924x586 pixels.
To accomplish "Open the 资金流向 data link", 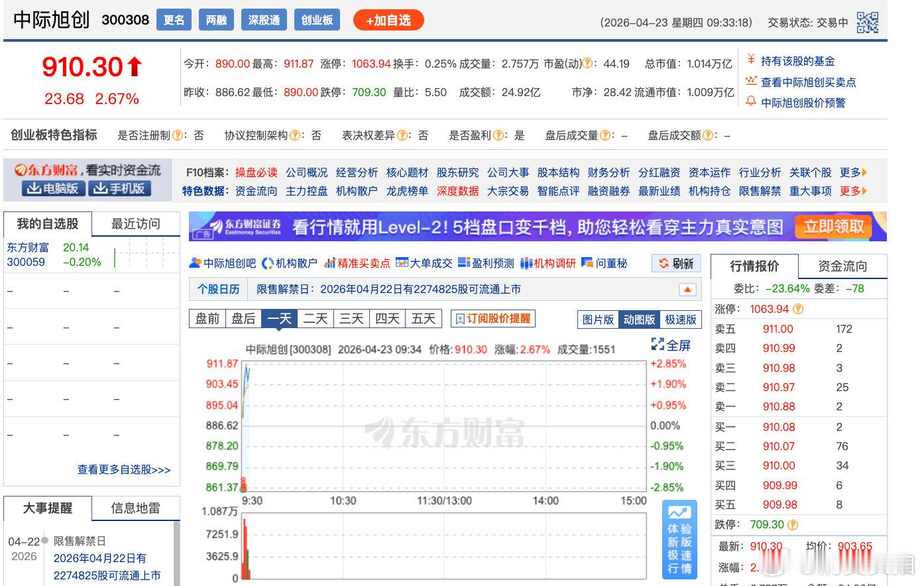I will point(256,191).
